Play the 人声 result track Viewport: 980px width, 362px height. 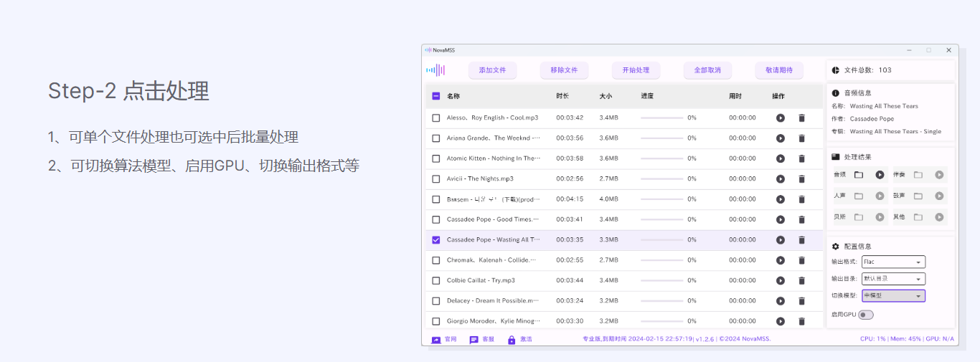[x=880, y=196]
